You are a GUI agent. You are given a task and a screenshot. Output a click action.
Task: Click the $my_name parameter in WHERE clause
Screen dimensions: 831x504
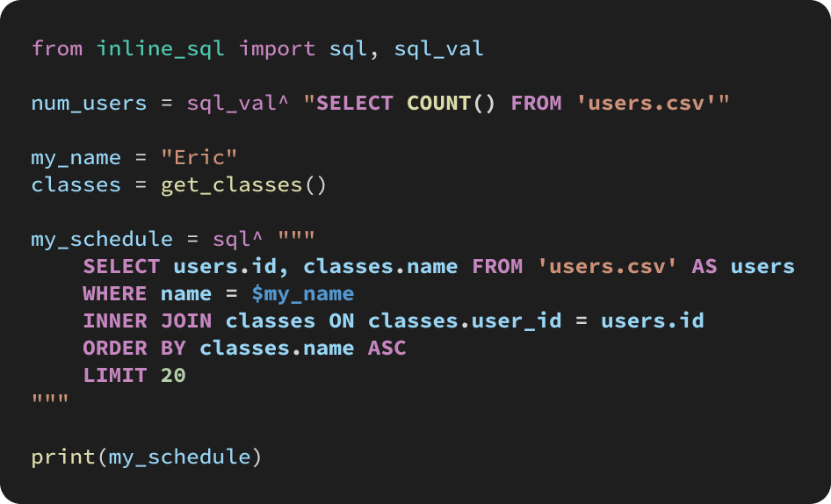click(x=302, y=294)
